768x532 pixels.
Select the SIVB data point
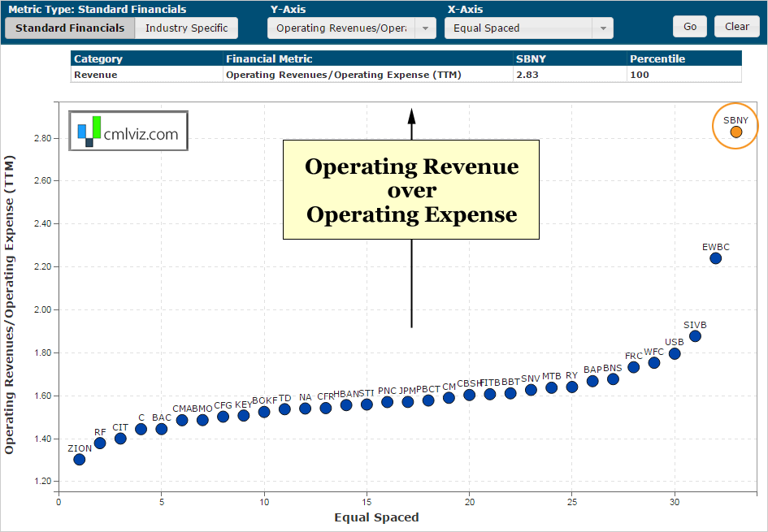tap(695, 335)
